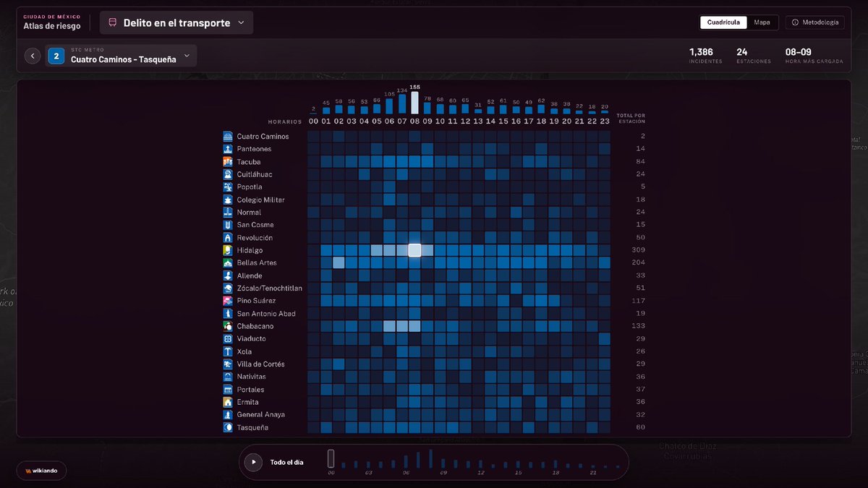Click the Pino Suárez station name

(x=256, y=301)
